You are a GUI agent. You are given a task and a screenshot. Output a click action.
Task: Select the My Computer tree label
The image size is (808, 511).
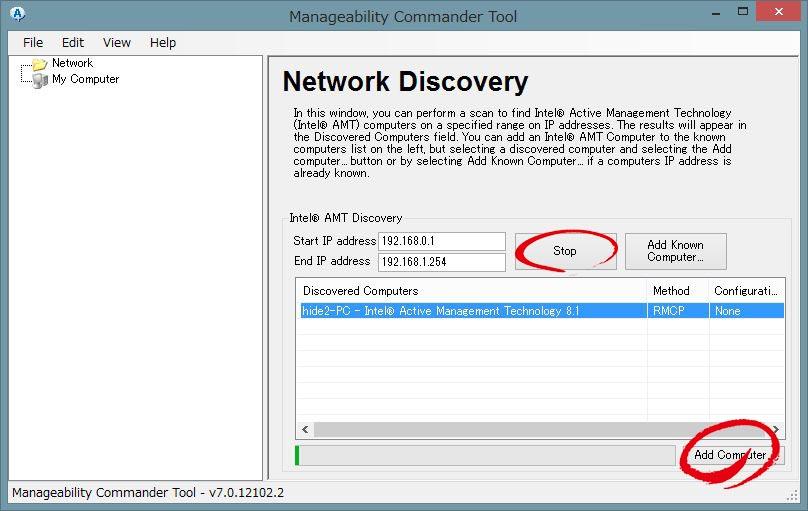[86, 79]
